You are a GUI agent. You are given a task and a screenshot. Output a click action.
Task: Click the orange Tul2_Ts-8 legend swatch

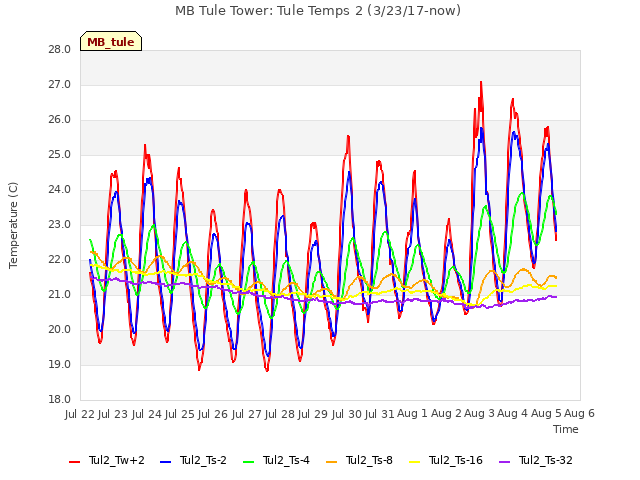point(331,462)
